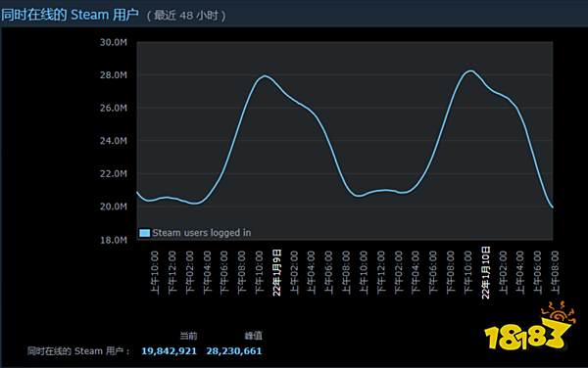Click the '上午02:00' label right after 22年1月9日
The height and width of the screenshot is (368, 588).
click(294, 272)
